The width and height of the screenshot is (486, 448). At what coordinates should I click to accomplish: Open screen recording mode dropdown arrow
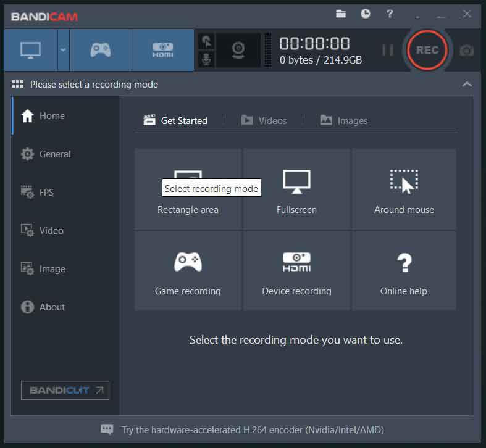point(63,50)
